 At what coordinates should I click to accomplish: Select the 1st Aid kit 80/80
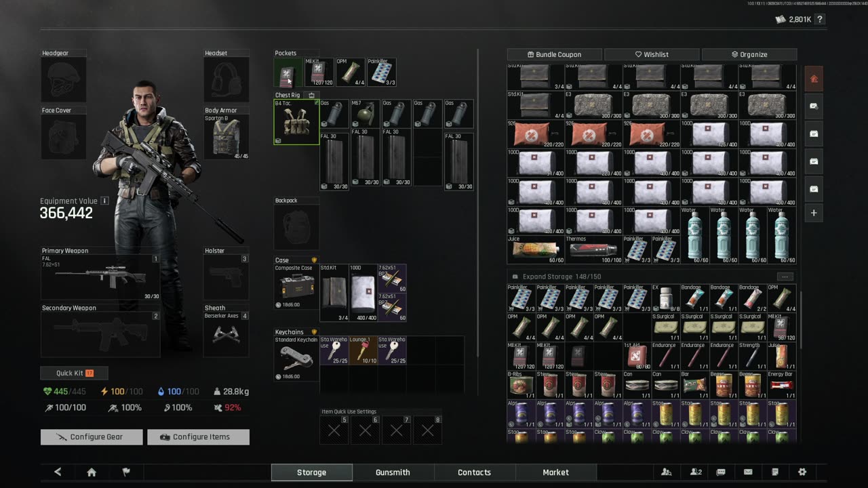coord(637,357)
